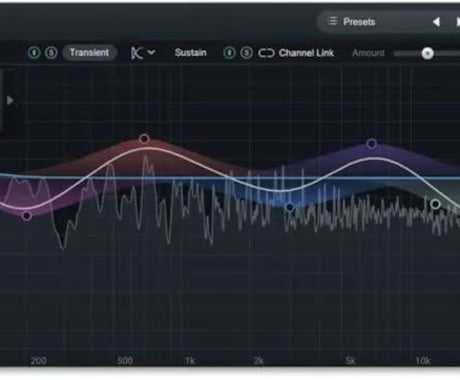Click the hamburger list icon beside Presets
The height and width of the screenshot is (380, 460).
(x=332, y=21)
